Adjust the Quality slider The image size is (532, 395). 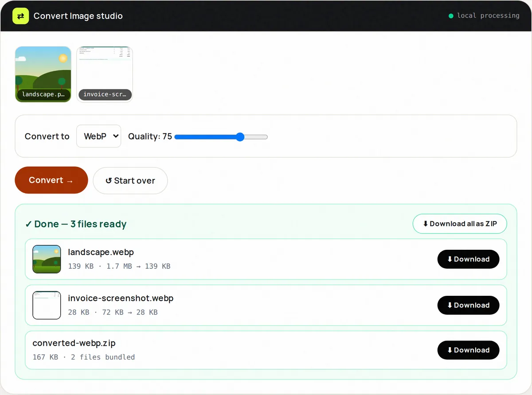point(221,137)
